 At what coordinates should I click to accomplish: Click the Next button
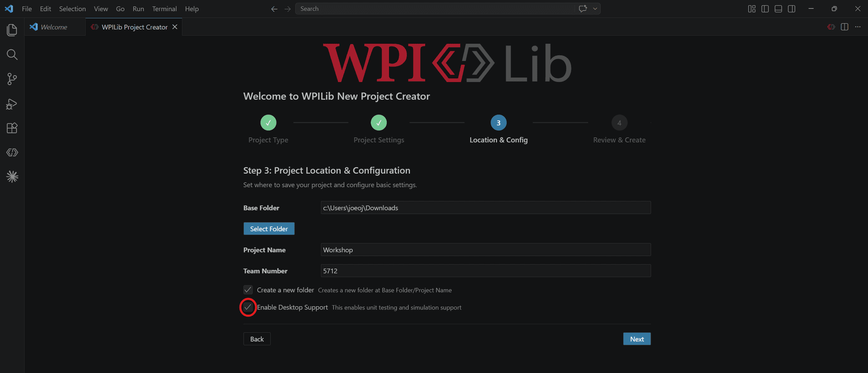point(637,339)
